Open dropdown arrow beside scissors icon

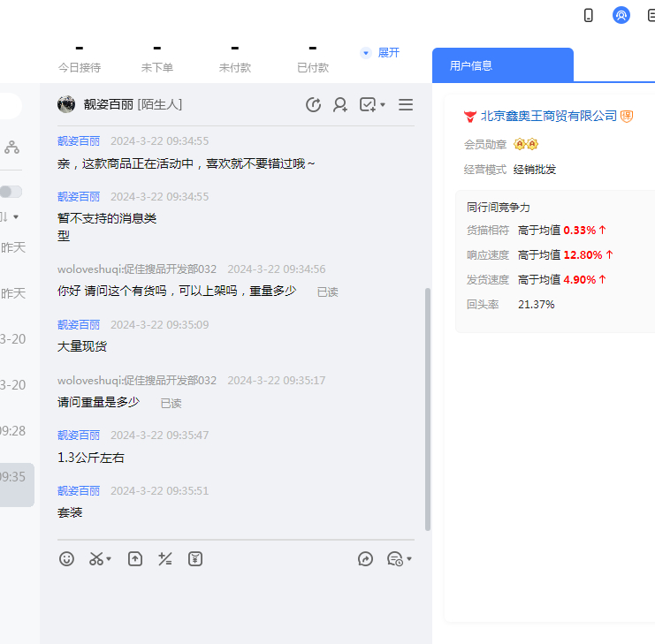click(x=109, y=559)
